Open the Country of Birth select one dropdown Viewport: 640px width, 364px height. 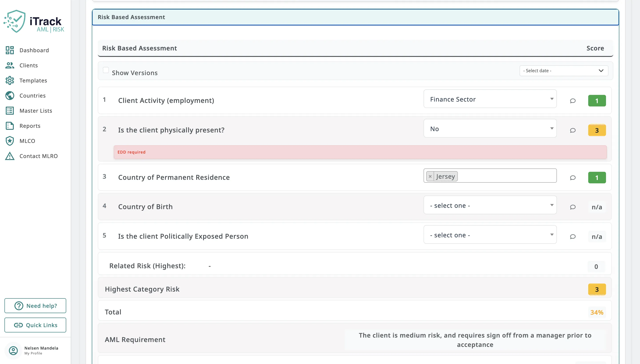(490, 205)
